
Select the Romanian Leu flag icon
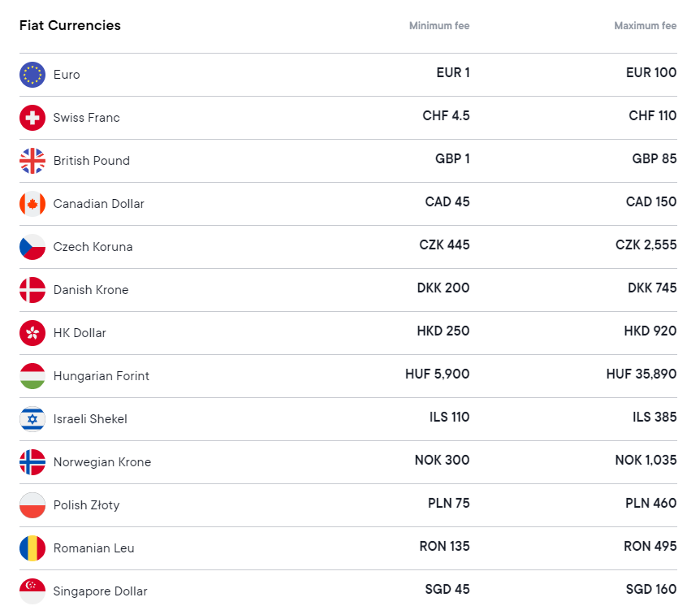point(32,548)
